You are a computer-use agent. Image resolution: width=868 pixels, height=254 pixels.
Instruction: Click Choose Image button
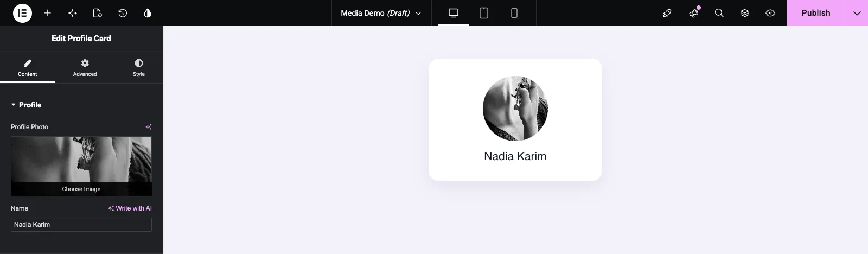81,189
